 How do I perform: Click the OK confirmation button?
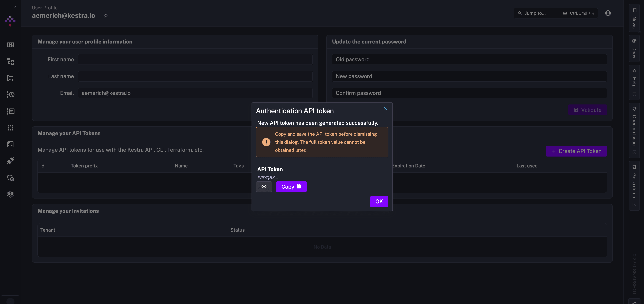pyautogui.click(x=379, y=201)
